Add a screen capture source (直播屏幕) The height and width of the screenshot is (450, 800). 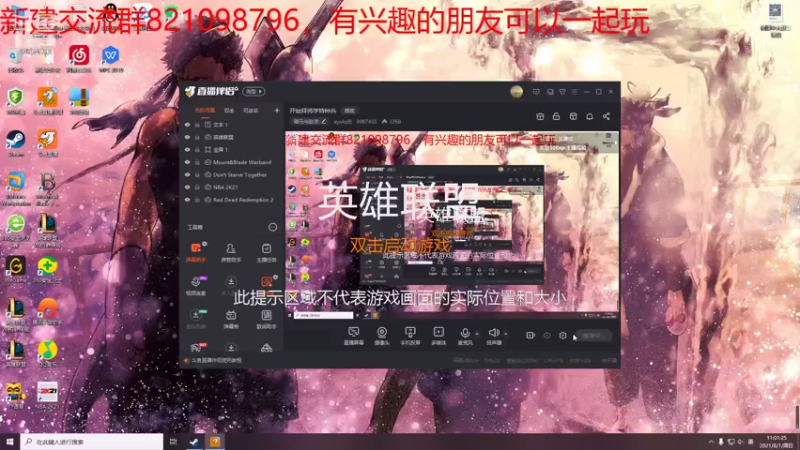[x=354, y=336]
